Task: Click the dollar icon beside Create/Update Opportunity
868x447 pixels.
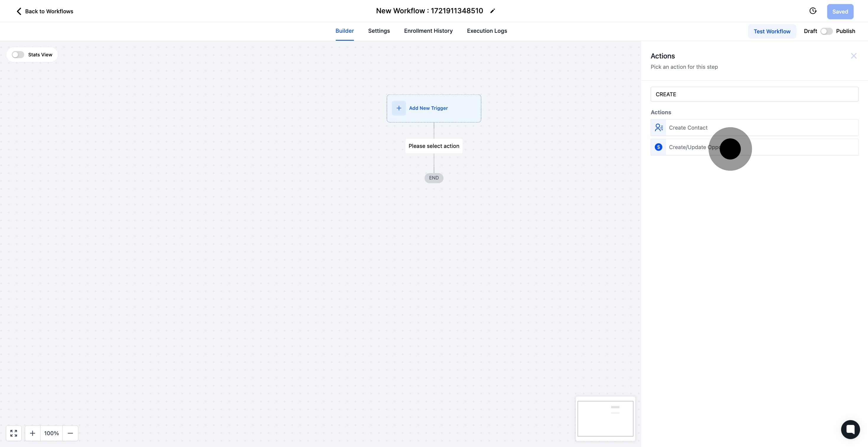Action: tap(658, 147)
